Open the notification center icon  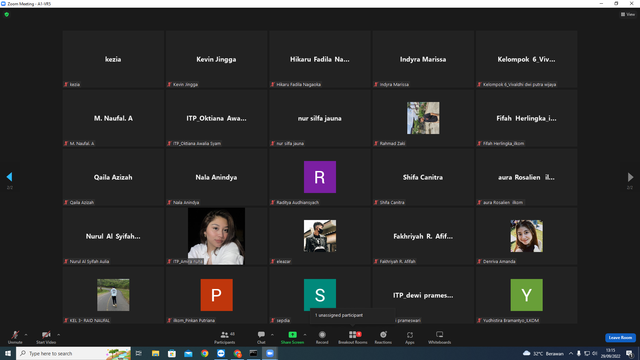(630, 353)
